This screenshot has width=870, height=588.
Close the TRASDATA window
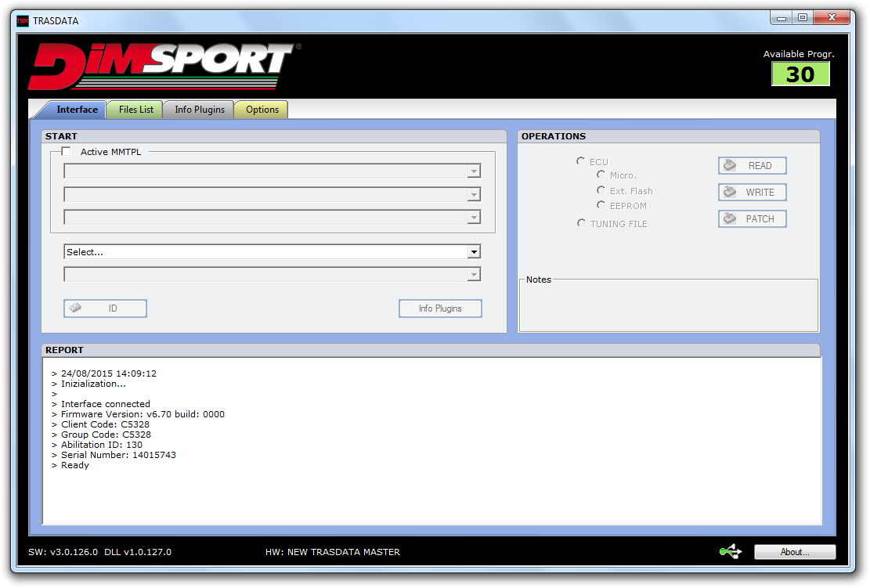click(831, 18)
